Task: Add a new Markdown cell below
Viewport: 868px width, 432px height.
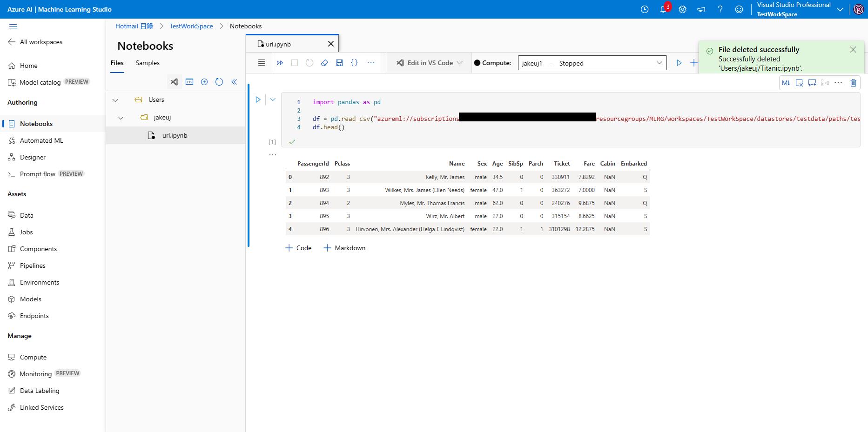Action: pyautogui.click(x=344, y=248)
